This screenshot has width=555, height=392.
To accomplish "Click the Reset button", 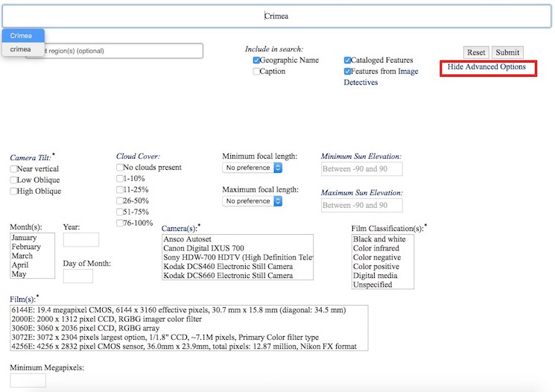I will pyautogui.click(x=476, y=53).
